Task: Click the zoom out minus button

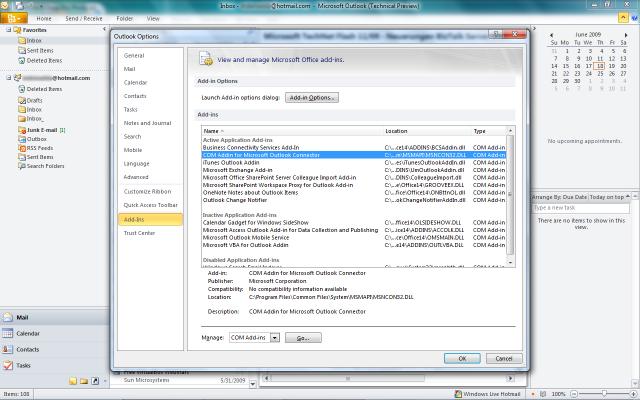Action: coord(574,394)
